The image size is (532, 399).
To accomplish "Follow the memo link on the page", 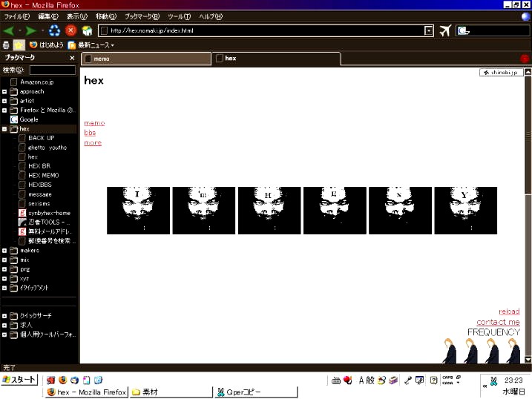I will (x=94, y=123).
